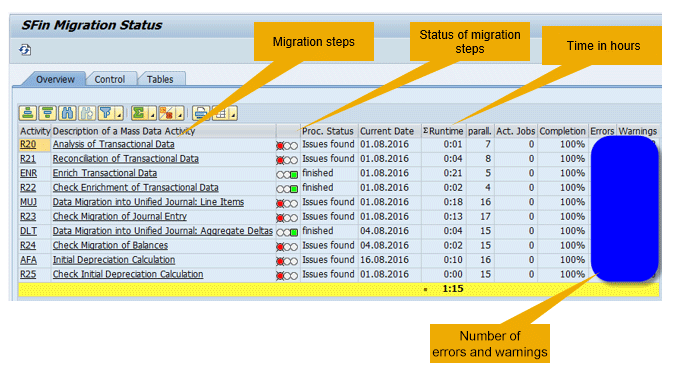Open Check Enrichment of Transactional Data link

pyautogui.click(x=135, y=188)
